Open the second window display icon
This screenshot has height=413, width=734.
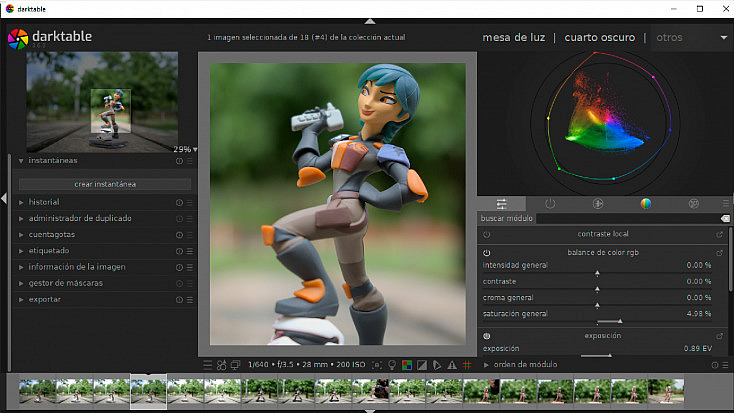235,365
